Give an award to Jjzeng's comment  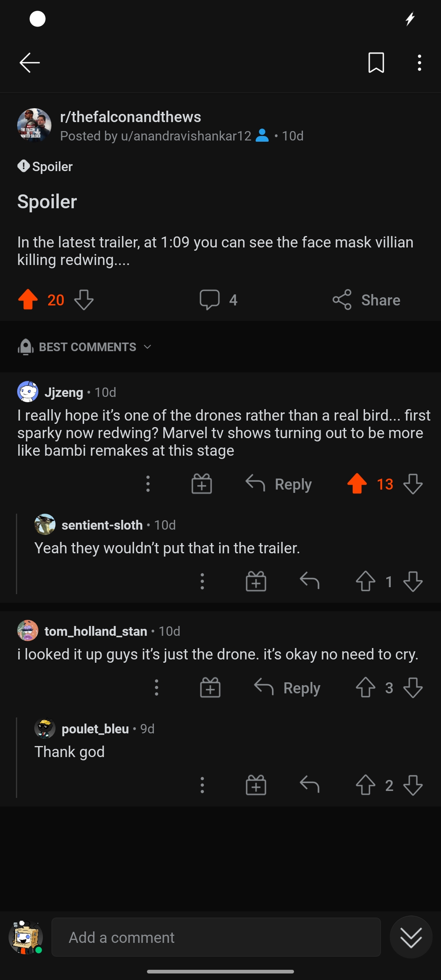202,484
